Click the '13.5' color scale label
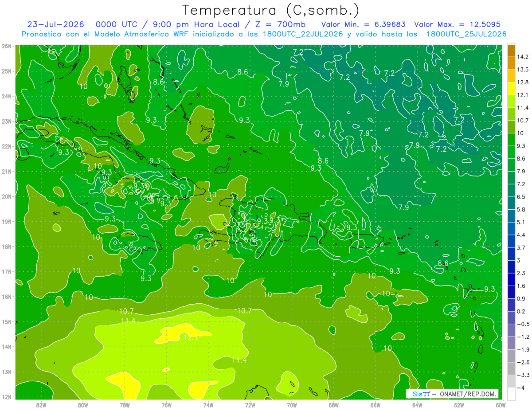 click(x=523, y=70)
